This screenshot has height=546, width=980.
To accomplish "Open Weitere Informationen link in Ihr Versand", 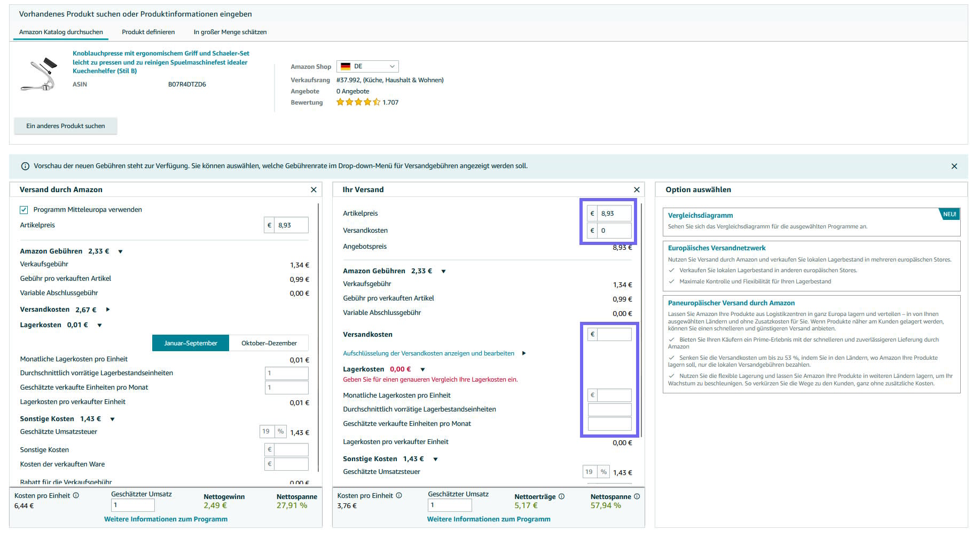I will pos(489,519).
